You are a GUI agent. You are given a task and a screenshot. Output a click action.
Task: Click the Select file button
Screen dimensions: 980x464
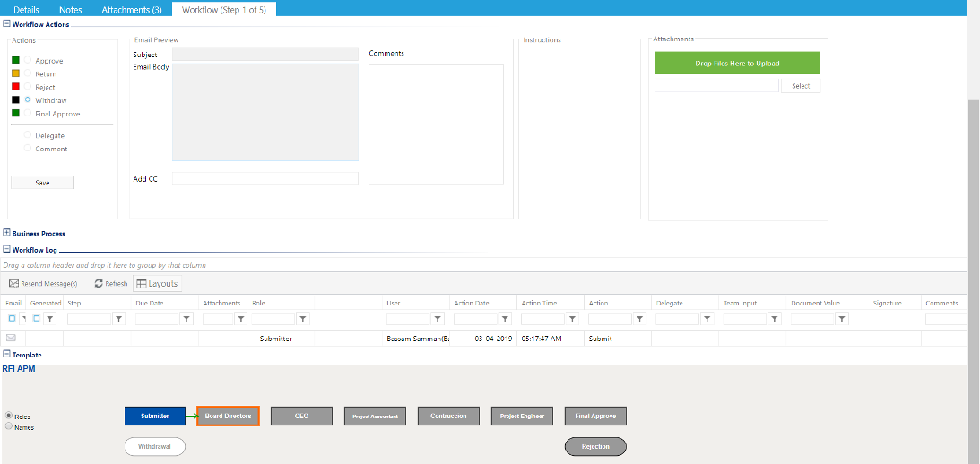click(801, 86)
